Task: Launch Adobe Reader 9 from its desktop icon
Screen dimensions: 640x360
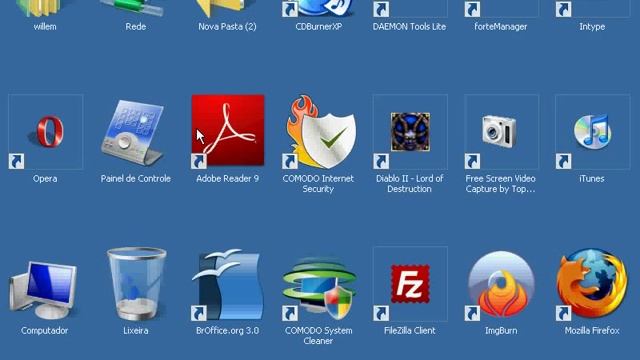Action: pyautogui.click(x=228, y=131)
